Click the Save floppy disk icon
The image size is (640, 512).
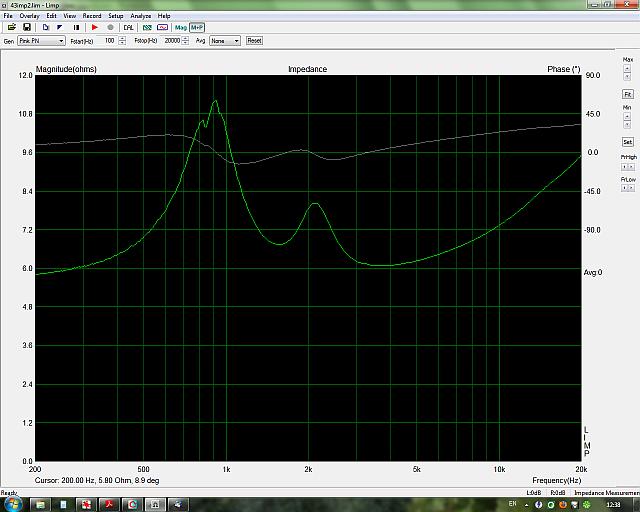click(26, 27)
